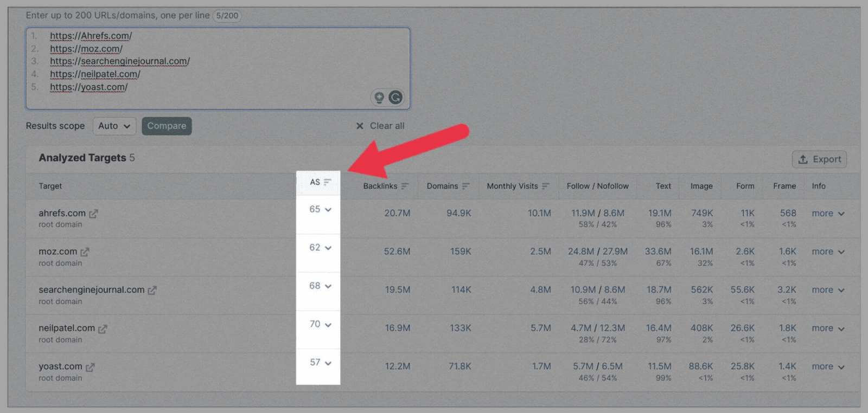868x413 pixels.
Task: Click the lightbulb icon in the URL box
Action: (x=379, y=98)
